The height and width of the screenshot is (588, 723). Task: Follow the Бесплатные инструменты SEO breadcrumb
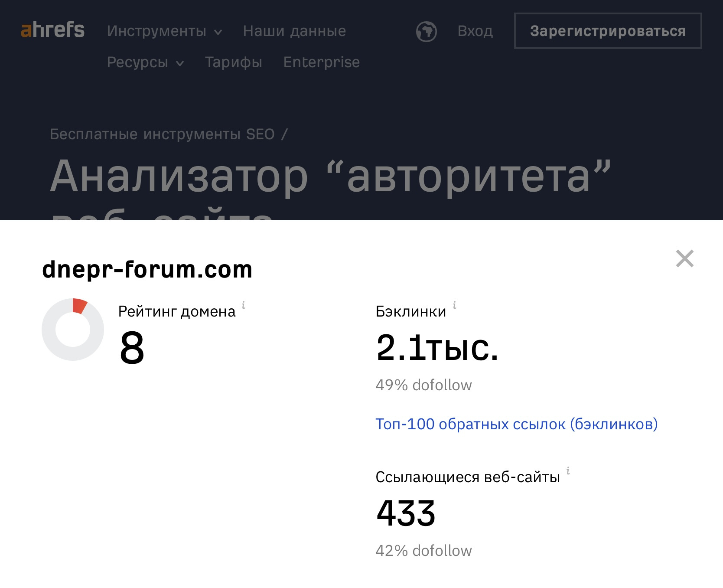click(162, 134)
